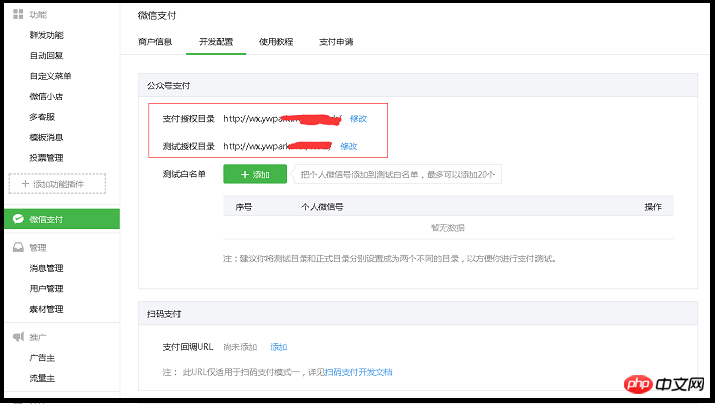Open 微信小店 in the sidebar

point(47,97)
